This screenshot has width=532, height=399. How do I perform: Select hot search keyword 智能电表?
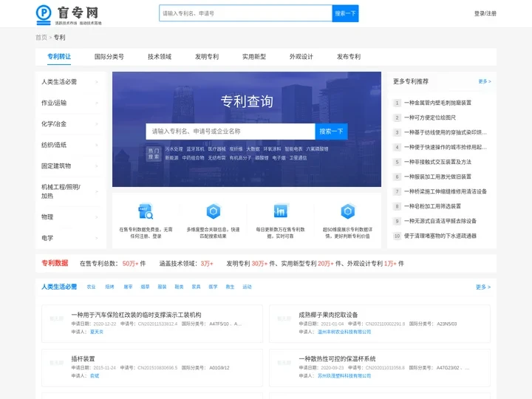tap(293, 149)
